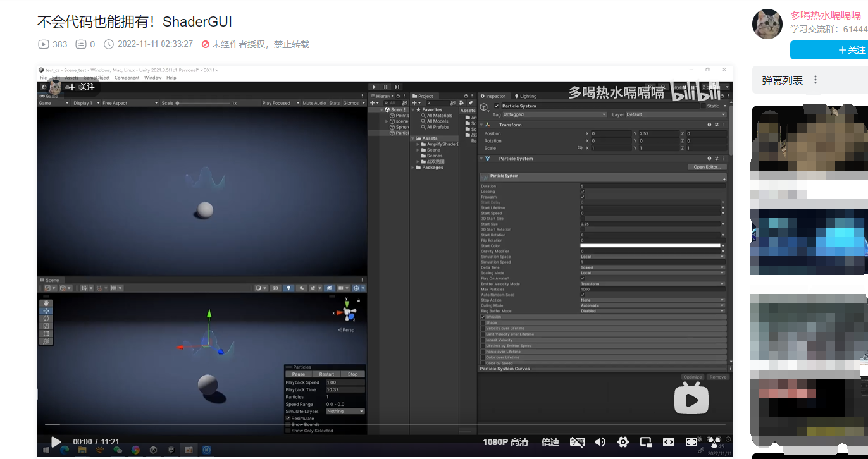Screen dimensions: 868x459
Task: Select the Hand pan tool in Scene view
Action: click(46, 302)
